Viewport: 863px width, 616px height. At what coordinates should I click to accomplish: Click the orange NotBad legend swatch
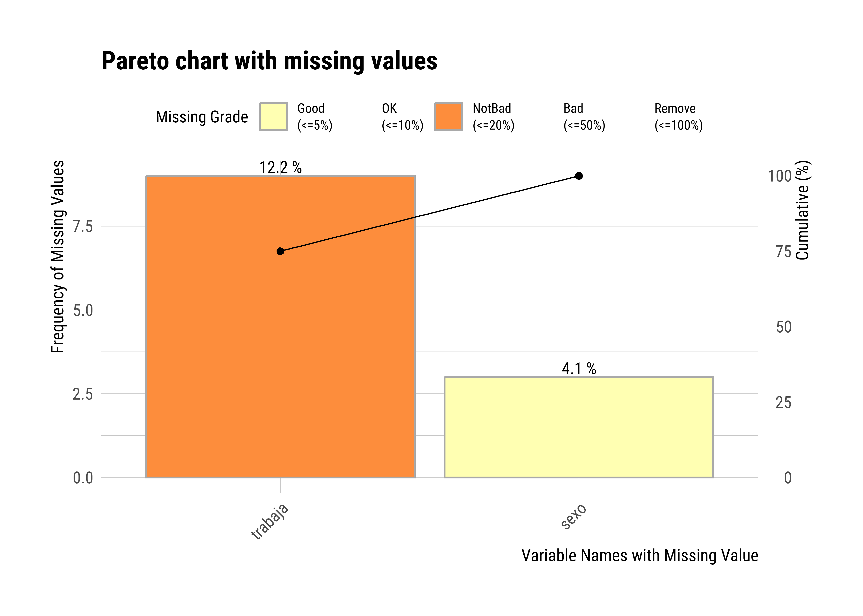[448, 116]
